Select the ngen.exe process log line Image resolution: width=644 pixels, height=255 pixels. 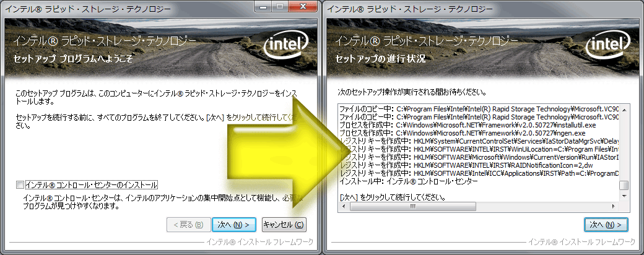[463, 133]
